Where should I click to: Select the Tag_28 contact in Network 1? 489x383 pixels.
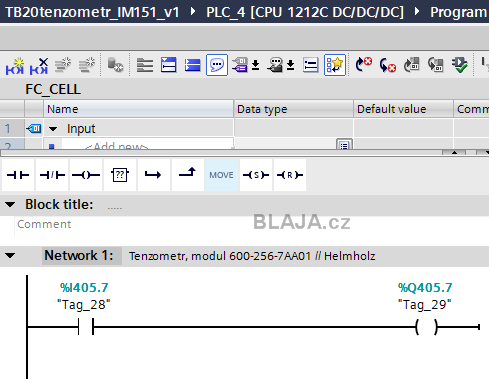[86, 327]
